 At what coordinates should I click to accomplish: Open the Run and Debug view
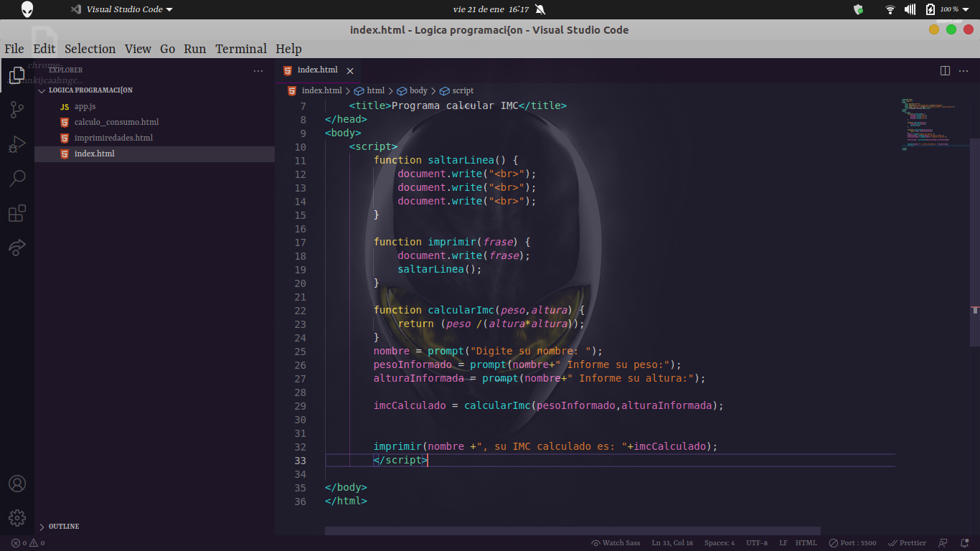point(17,144)
